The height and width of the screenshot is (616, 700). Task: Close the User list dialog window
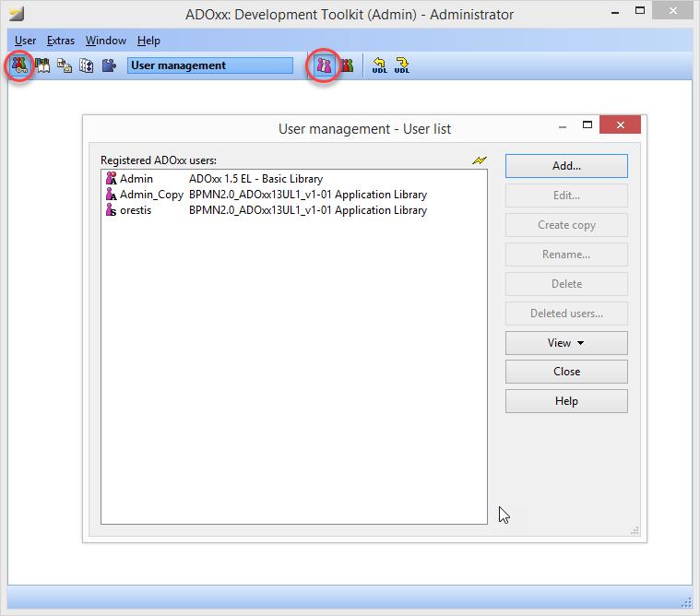click(620, 125)
